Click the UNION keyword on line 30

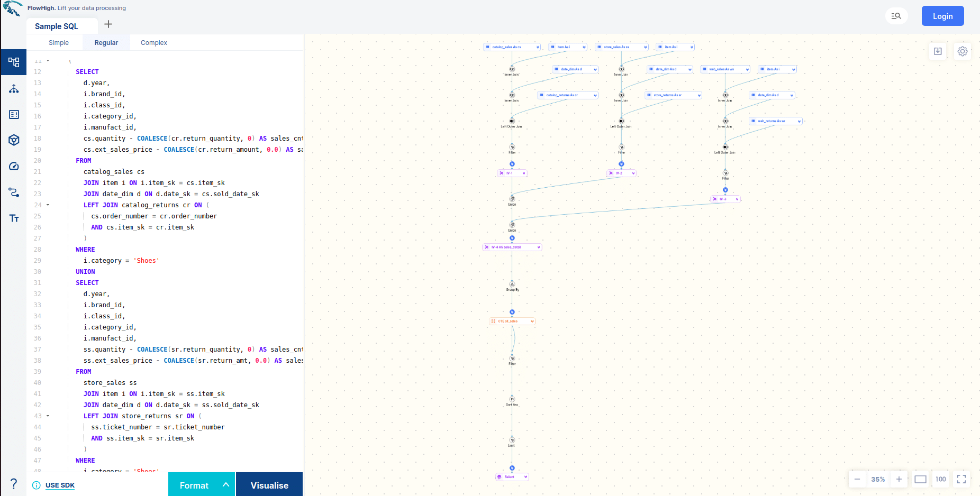85,272
